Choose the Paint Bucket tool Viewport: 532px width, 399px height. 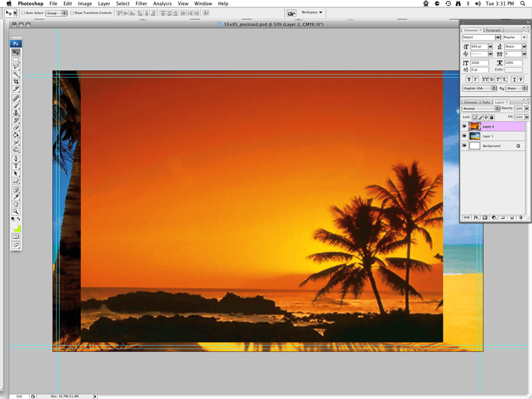[16, 135]
